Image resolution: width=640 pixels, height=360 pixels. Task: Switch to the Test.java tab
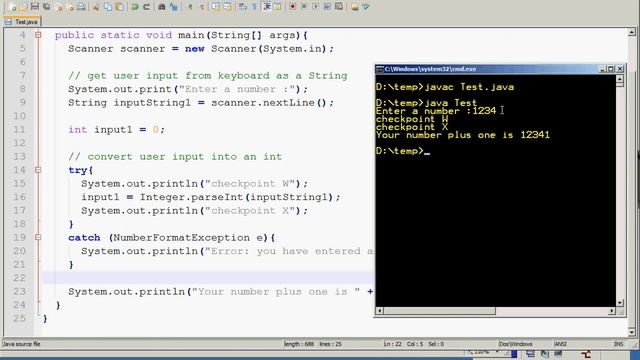(22, 22)
